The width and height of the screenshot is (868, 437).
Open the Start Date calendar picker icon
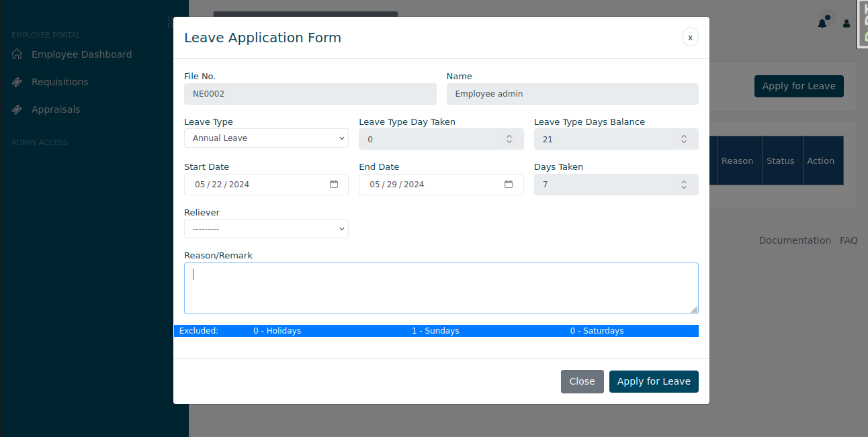[334, 184]
